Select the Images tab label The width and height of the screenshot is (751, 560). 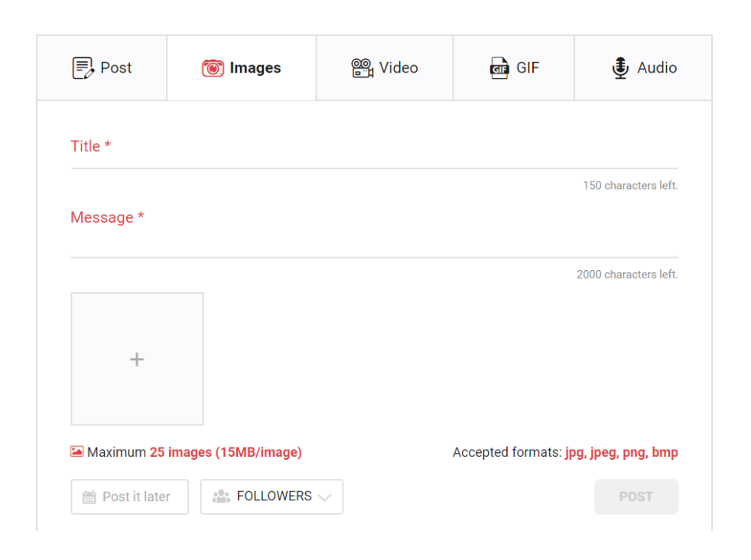tap(255, 68)
